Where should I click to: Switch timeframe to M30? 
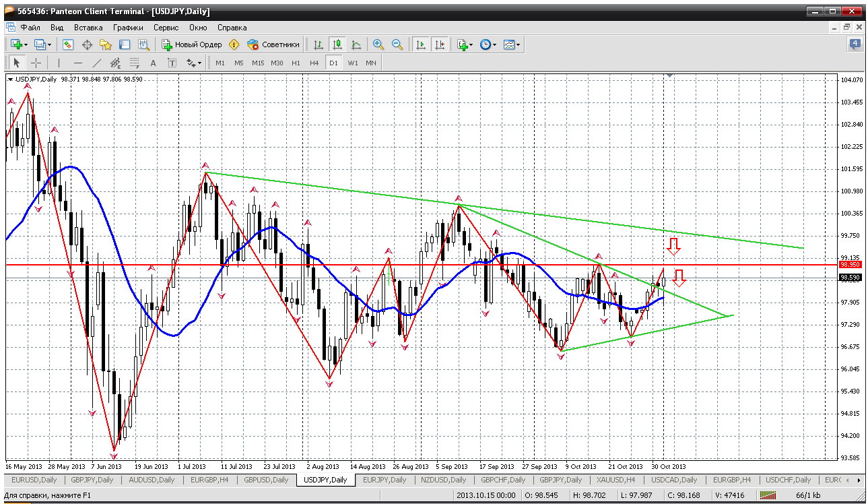pos(277,63)
